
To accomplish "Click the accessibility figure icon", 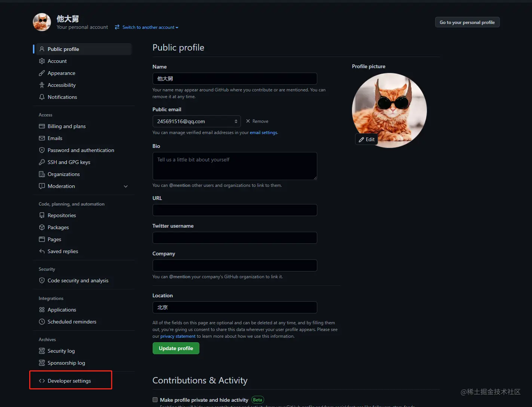I will click(x=42, y=85).
